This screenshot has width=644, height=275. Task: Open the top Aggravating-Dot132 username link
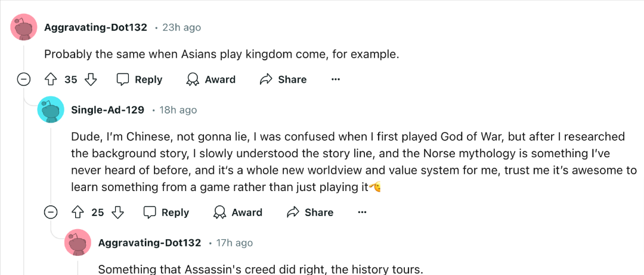(95, 27)
